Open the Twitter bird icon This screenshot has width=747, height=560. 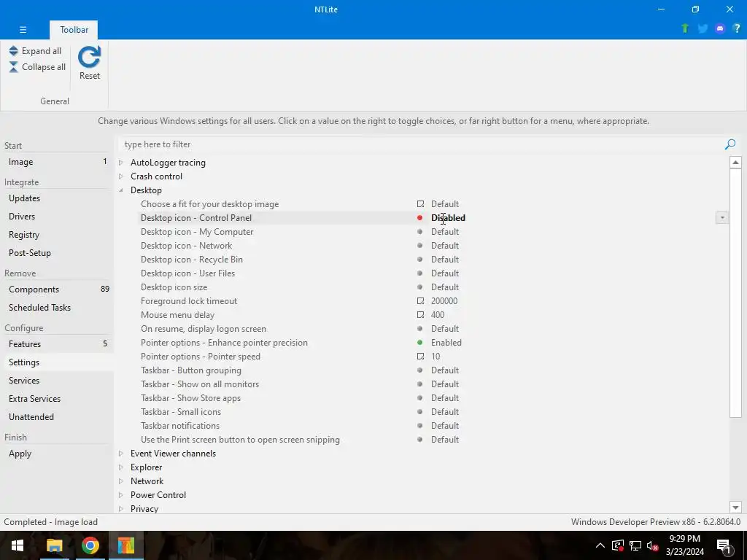tap(703, 28)
